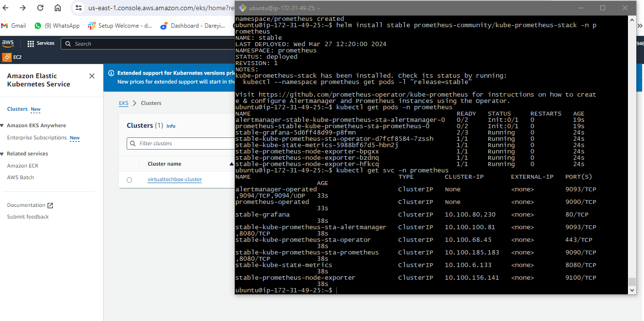Viewport: 644px width, 321px height.
Task: Go to browser home icon
Action: [x=58, y=8]
